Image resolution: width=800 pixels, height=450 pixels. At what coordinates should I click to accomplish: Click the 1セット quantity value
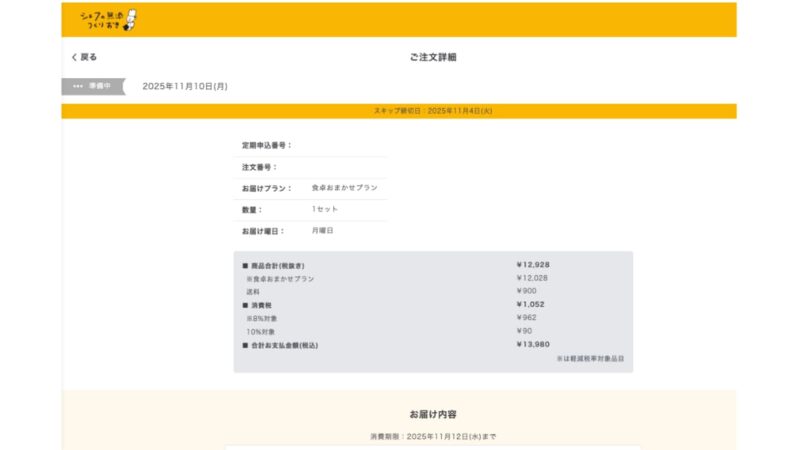pos(324,209)
